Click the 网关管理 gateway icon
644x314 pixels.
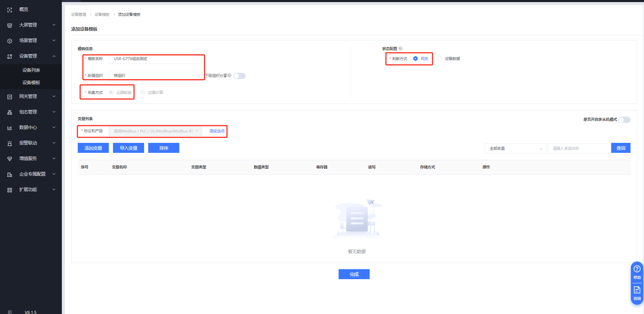[10, 97]
